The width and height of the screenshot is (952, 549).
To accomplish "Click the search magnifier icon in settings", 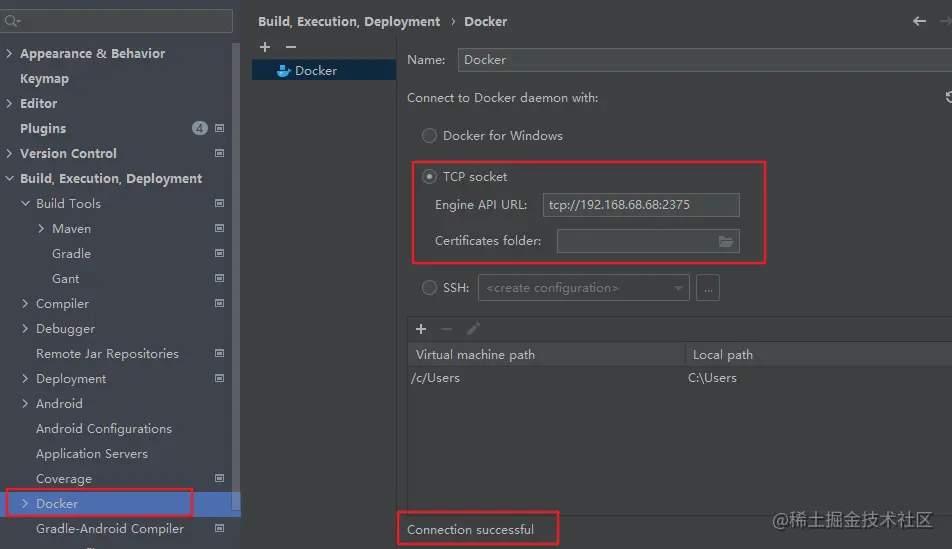I will (x=12, y=21).
